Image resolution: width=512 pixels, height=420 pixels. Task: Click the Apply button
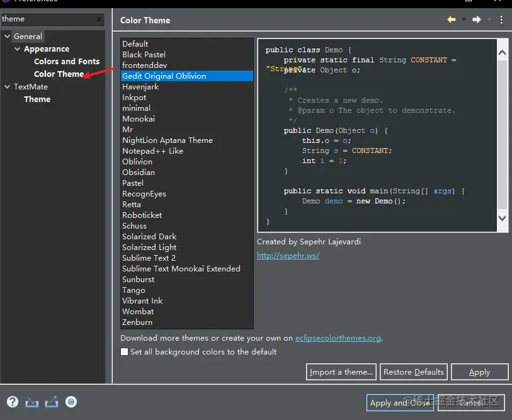pos(479,372)
